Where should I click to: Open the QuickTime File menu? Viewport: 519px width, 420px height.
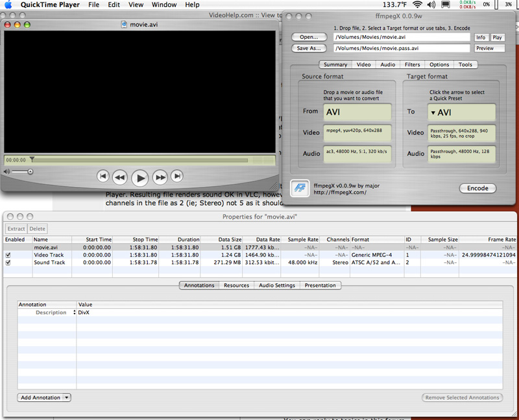93,5
